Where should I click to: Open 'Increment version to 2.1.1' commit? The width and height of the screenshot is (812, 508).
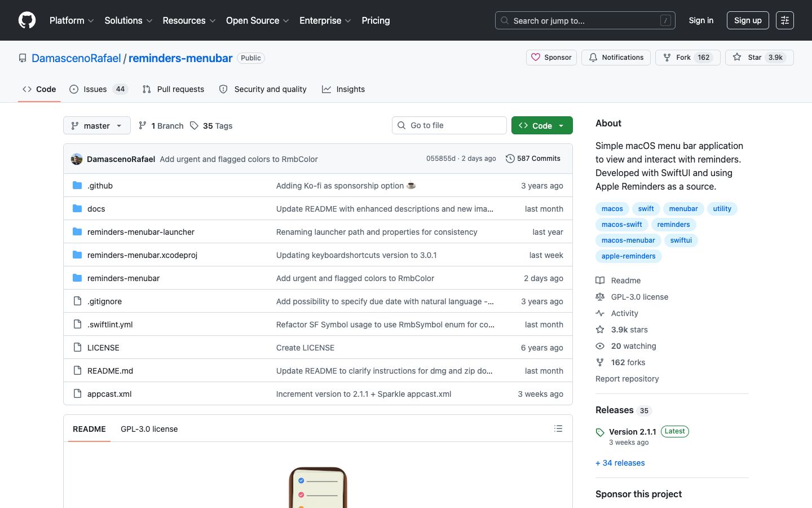click(364, 394)
